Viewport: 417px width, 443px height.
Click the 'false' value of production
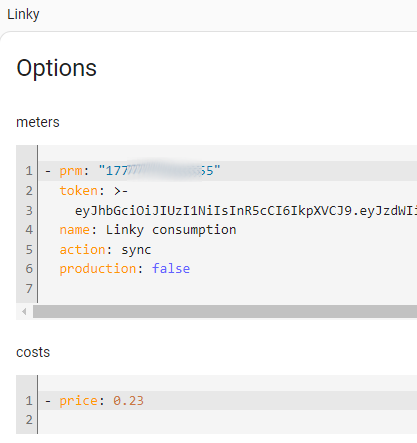tap(171, 269)
